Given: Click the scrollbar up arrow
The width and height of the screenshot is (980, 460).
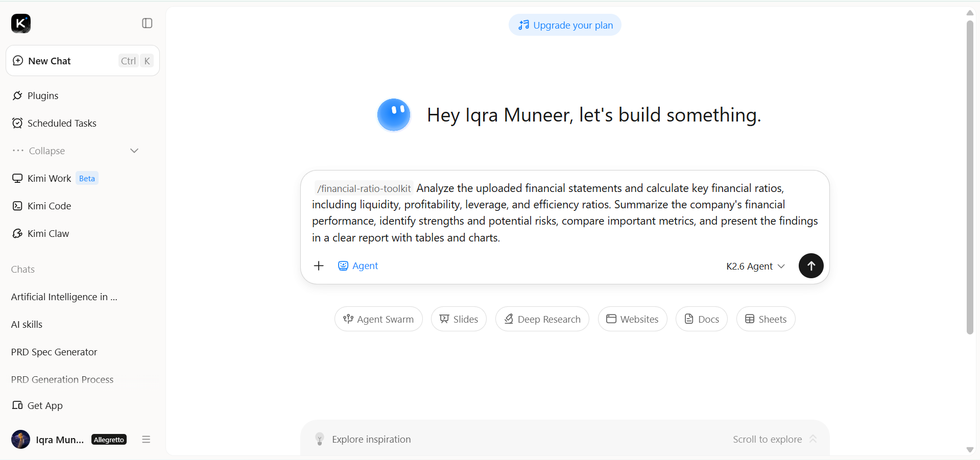Looking at the screenshot, I should [970, 13].
